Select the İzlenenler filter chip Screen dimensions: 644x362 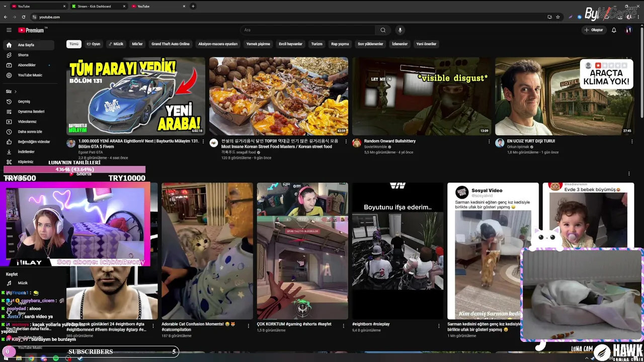click(x=399, y=44)
